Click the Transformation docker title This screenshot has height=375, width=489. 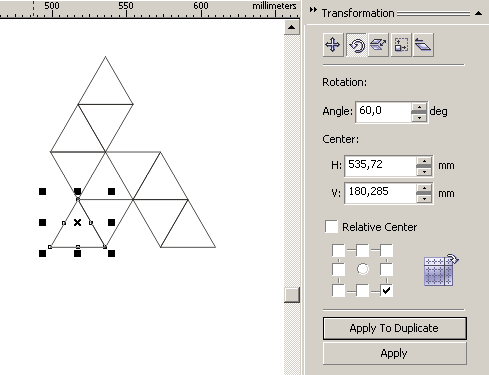[358, 13]
